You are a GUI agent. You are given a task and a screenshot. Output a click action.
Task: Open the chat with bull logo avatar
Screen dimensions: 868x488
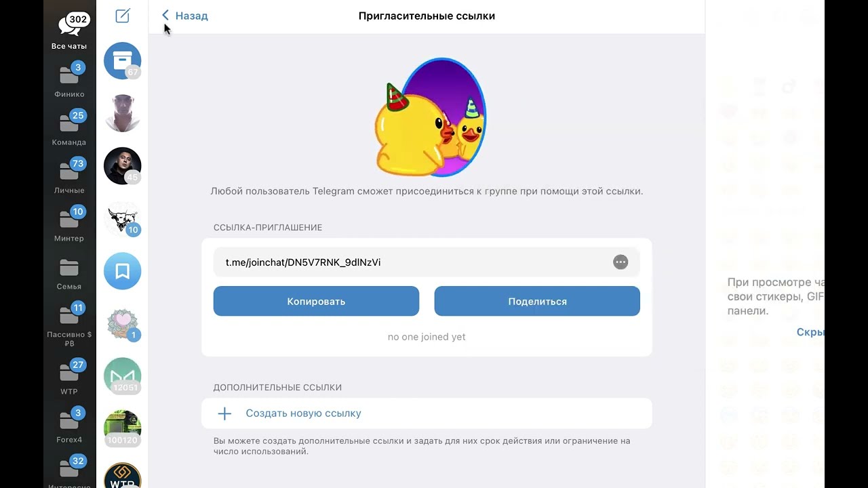(x=122, y=219)
